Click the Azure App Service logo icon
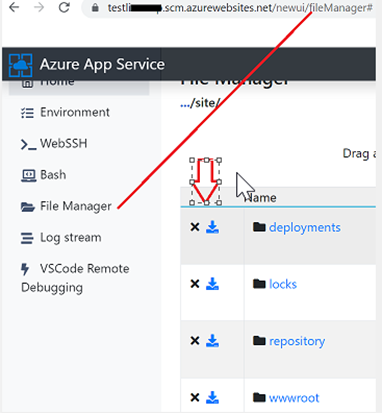The image size is (382, 413). tap(20, 65)
